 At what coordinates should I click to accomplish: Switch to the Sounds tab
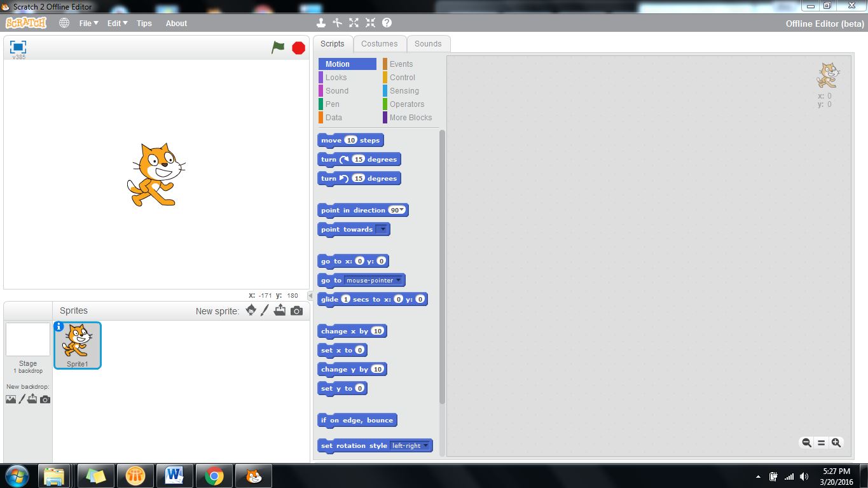(x=428, y=44)
